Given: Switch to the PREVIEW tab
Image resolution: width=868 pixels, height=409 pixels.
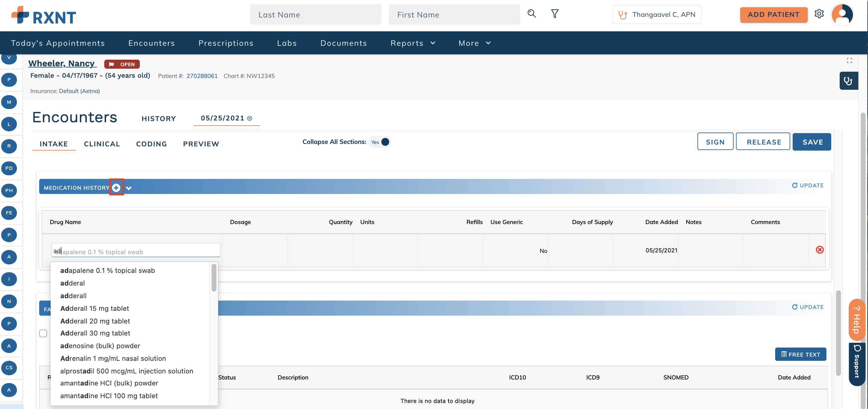Looking at the screenshot, I should click(201, 144).
